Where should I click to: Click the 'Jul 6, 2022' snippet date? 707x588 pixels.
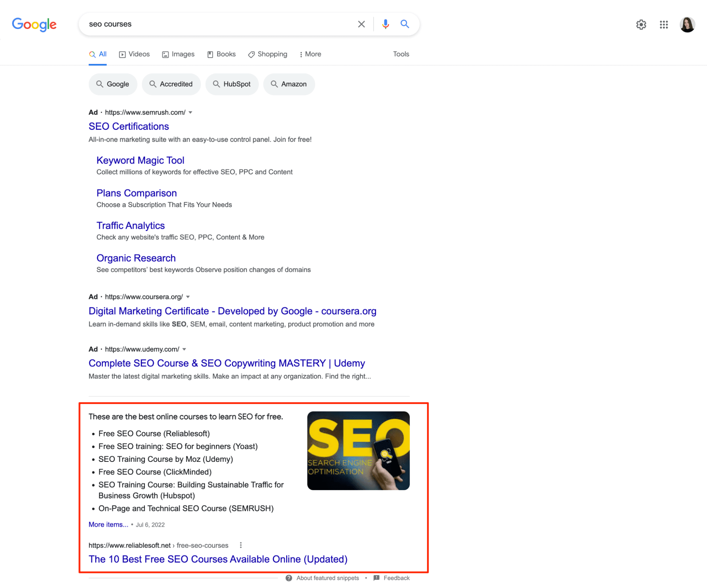[x=150, y=525]
